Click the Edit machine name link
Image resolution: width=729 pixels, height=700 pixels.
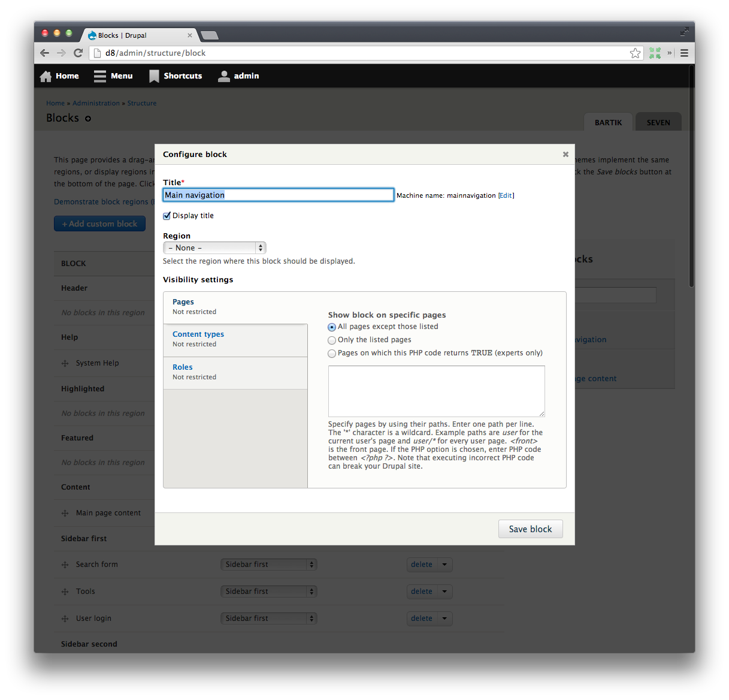pos(506,196)
